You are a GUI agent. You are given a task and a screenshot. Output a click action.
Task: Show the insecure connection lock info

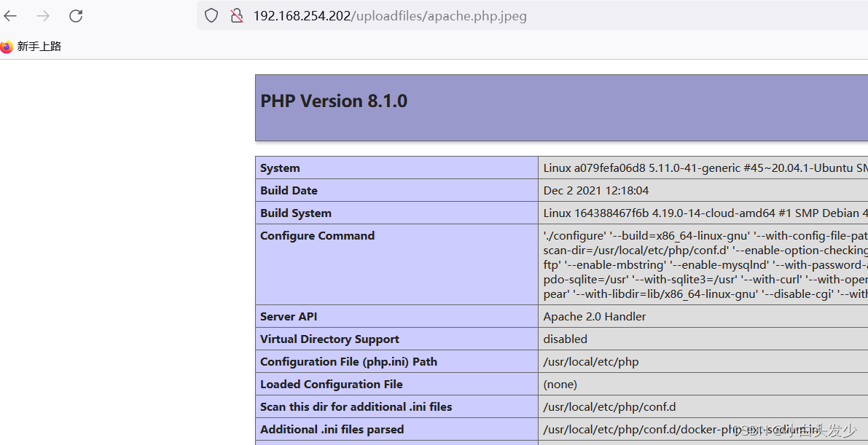click(x=237, y=15)
